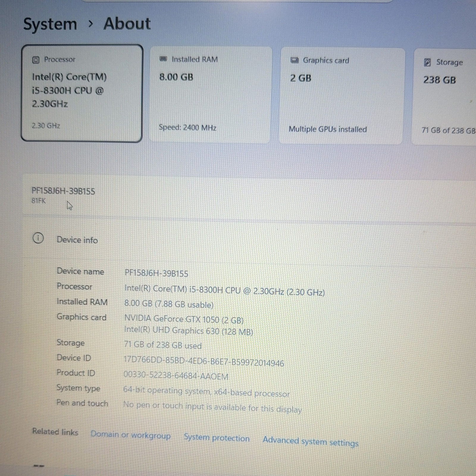Image resolution: width=476 pixels, height=476 pixels.
Task: Click the Device info circle icon
Action: pos(38,238)
